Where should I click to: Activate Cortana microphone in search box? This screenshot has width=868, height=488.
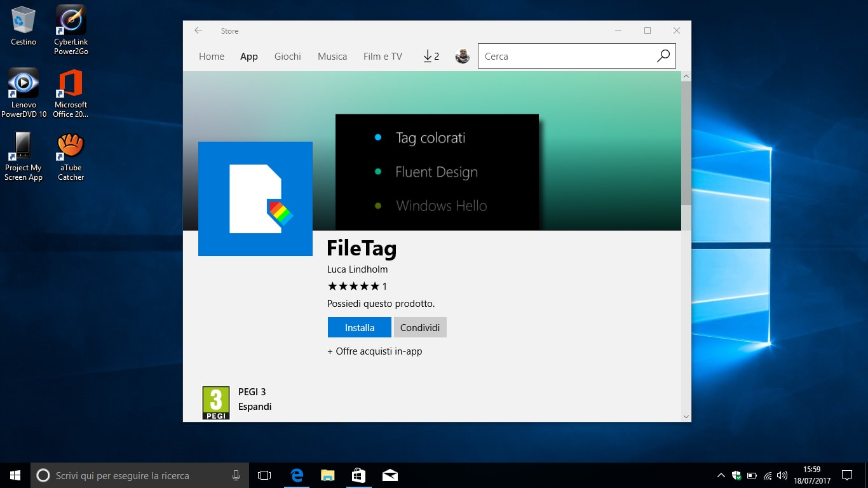tap(236, 475)
